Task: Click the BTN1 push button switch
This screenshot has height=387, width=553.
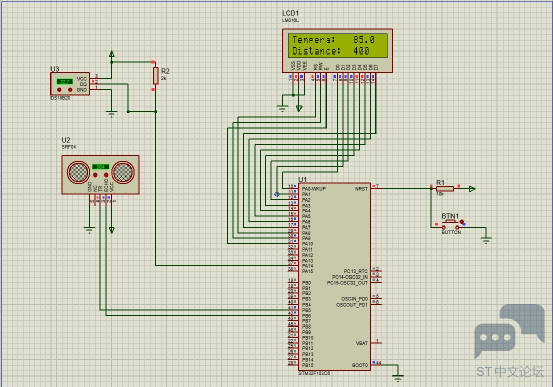Action: (x=450, y=225)
